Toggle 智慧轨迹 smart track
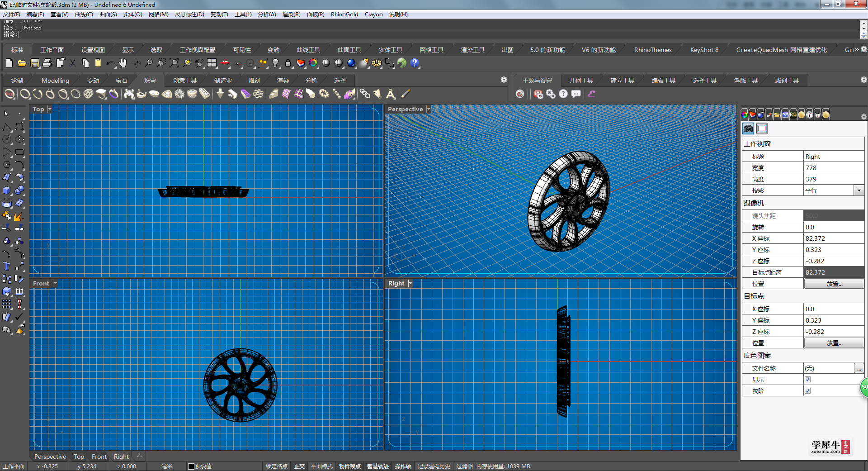This screenshot has width=868, height=471. tap(378, 466)
